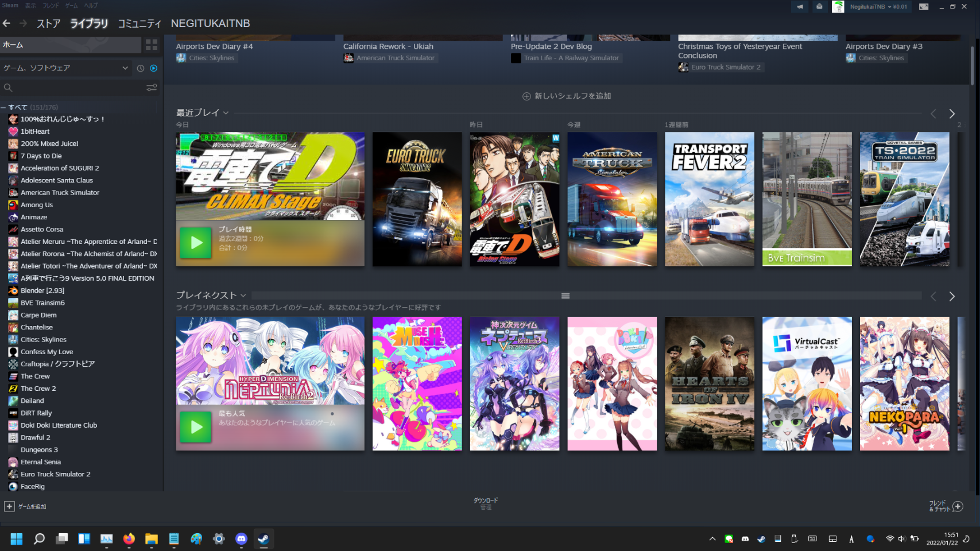
Task: Open the フレンド menu in the menu bar
Action: click(51, 6)
